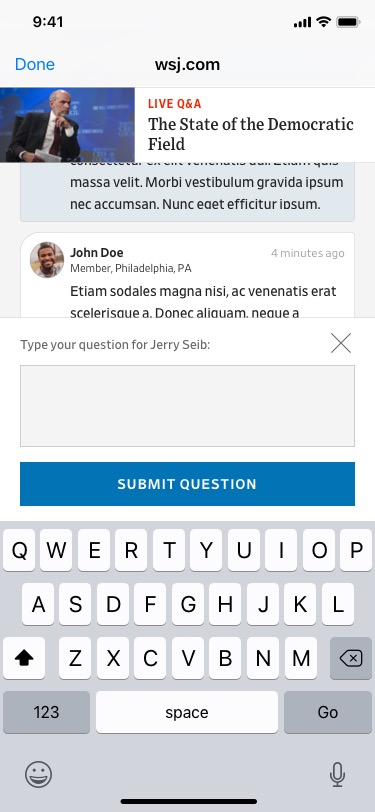Tap the Q key on keyboard
The image size is (375, 812).
click(x=19, y=550)
